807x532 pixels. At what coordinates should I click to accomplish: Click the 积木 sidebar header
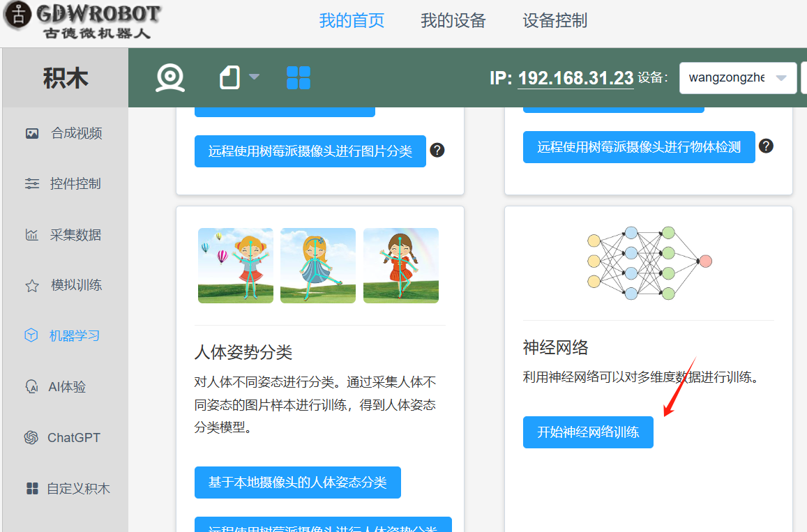point(66,77)
